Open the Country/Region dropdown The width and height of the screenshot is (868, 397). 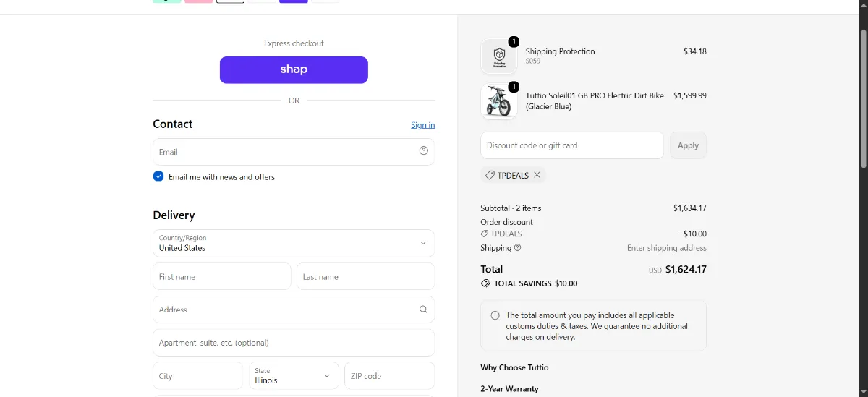(294, 243)
